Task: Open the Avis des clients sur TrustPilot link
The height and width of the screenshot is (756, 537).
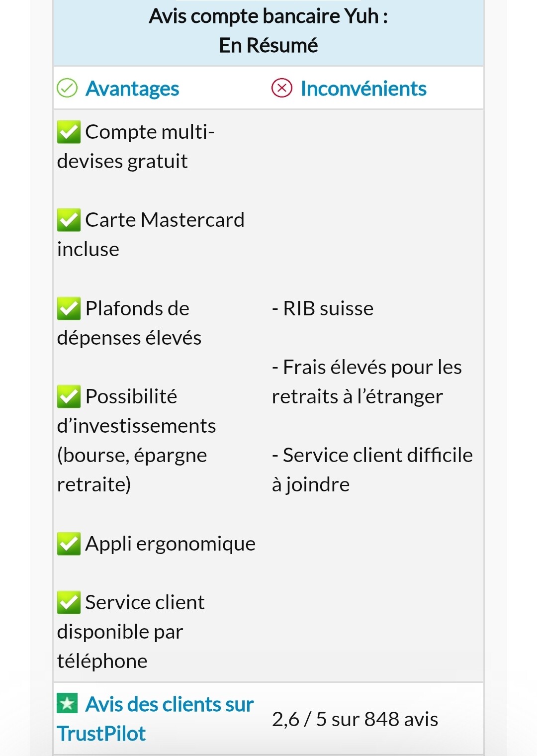Action: (x=155, y=719)
